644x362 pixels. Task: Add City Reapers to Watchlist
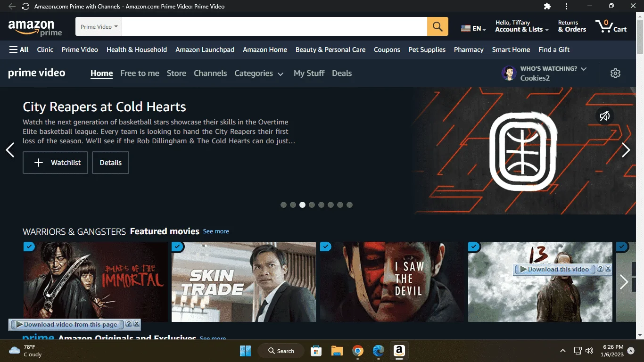(55, 163)
